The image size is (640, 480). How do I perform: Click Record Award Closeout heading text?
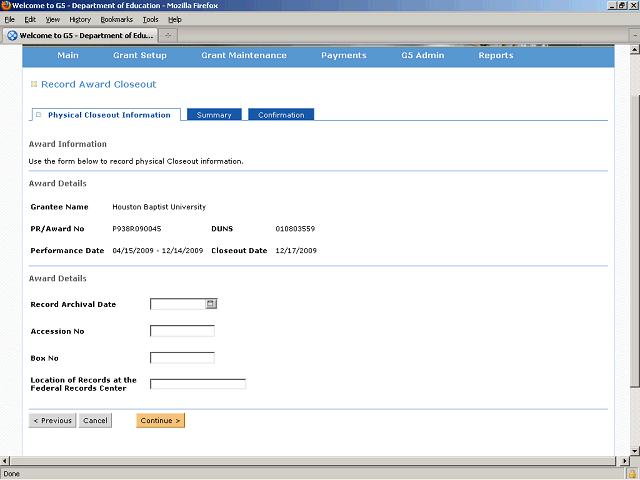coord(98,84)
